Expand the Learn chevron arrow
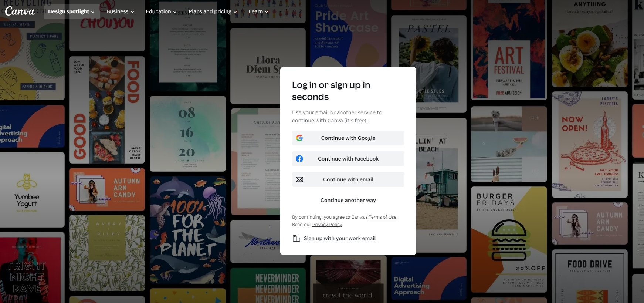The image size is (644, 303). 267,12
